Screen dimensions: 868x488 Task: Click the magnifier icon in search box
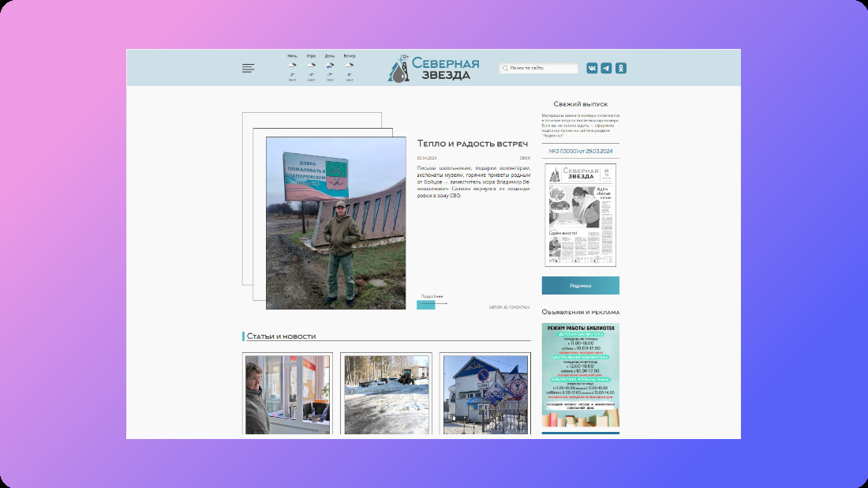point(505,68)
